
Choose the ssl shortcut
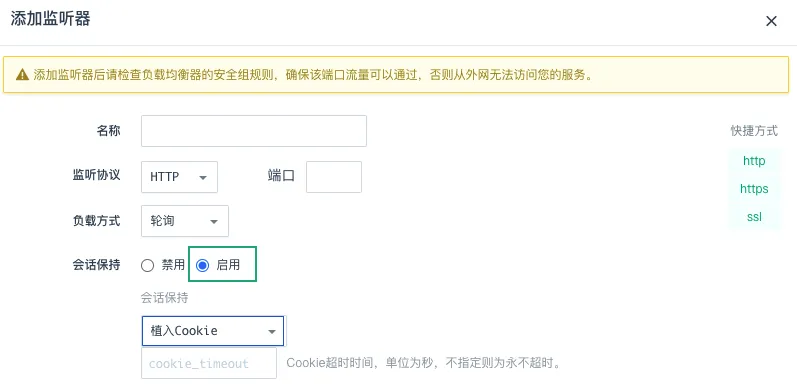(754, 217)
